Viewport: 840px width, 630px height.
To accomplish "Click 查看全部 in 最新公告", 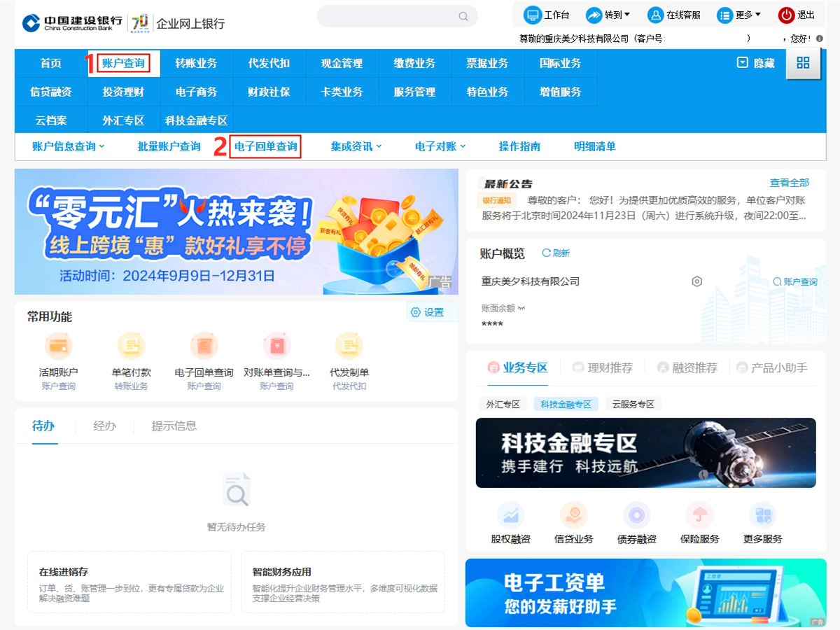I will pyautogui.click(x=790, y=183).
